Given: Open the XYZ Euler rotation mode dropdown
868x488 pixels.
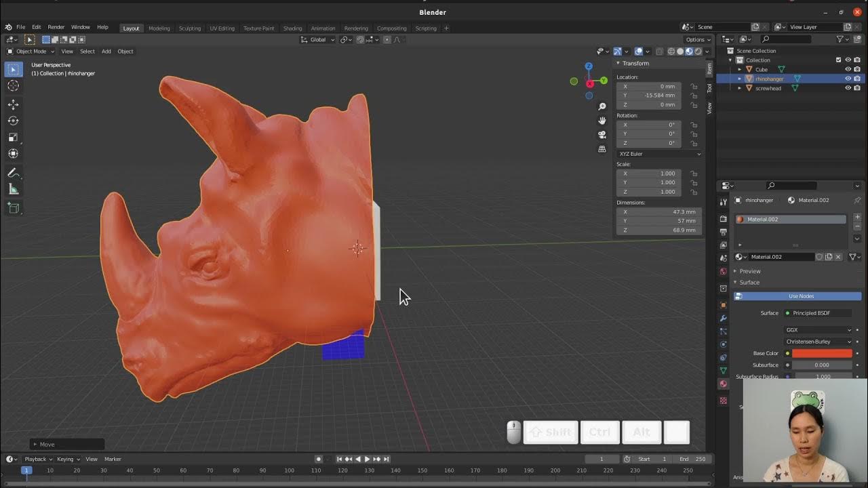Looking at the screenshot, I should click(659, 154).
